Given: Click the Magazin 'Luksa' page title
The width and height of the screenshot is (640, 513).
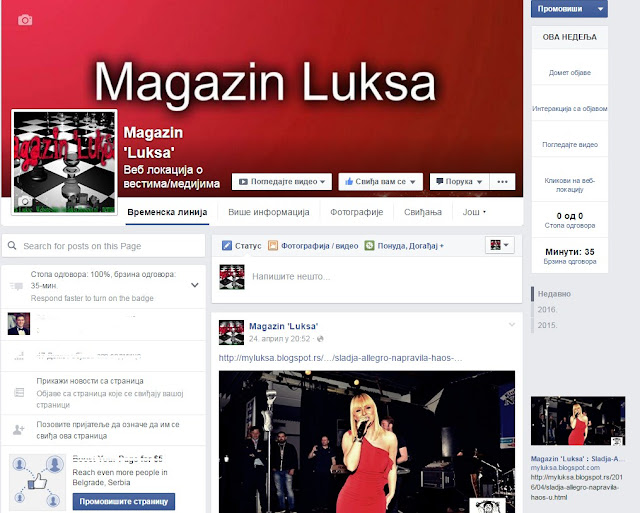Looking at the screenshot, I should (153, 142).
